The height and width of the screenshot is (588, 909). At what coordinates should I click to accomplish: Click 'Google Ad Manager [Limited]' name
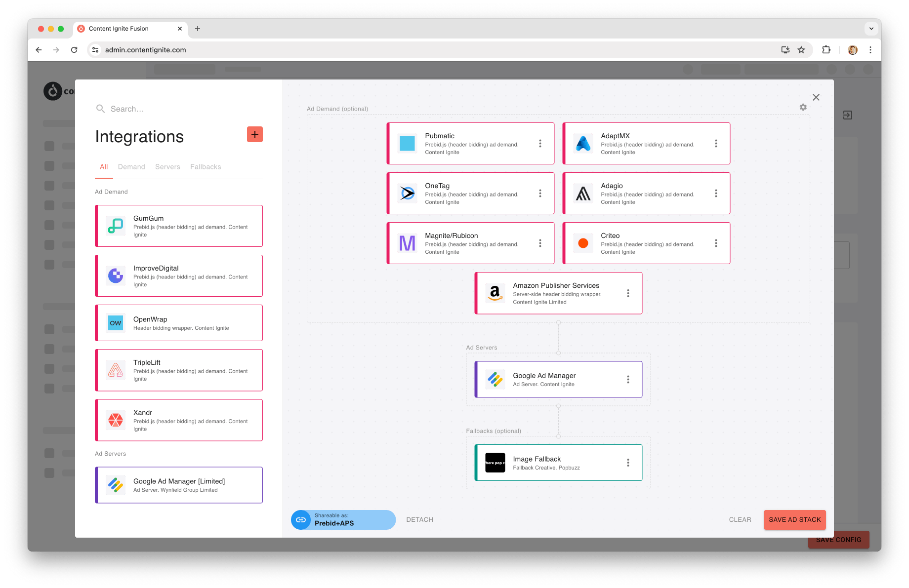coord(179,481)
